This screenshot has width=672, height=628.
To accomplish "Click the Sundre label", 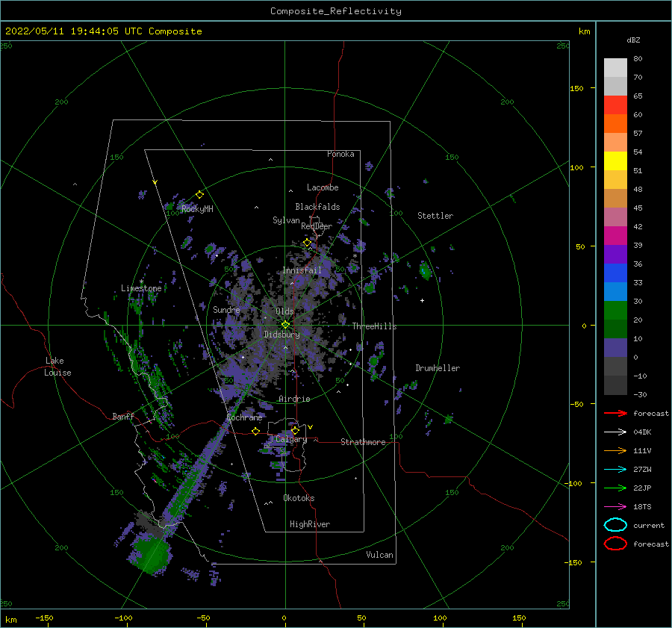I will pos(226,309).
